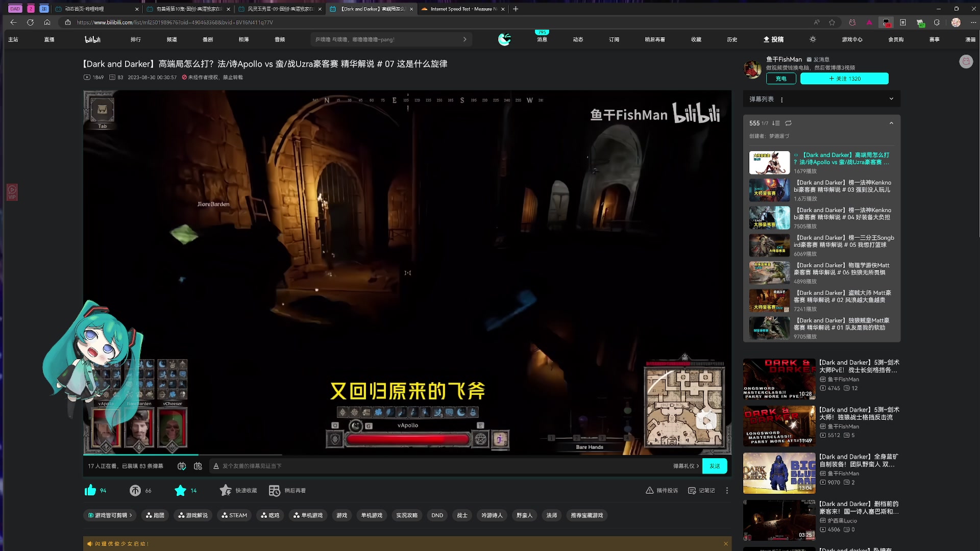Toggle playlist loop mode icon
Viewport: 980px width, 551px height.
click(x=788, y=123)
